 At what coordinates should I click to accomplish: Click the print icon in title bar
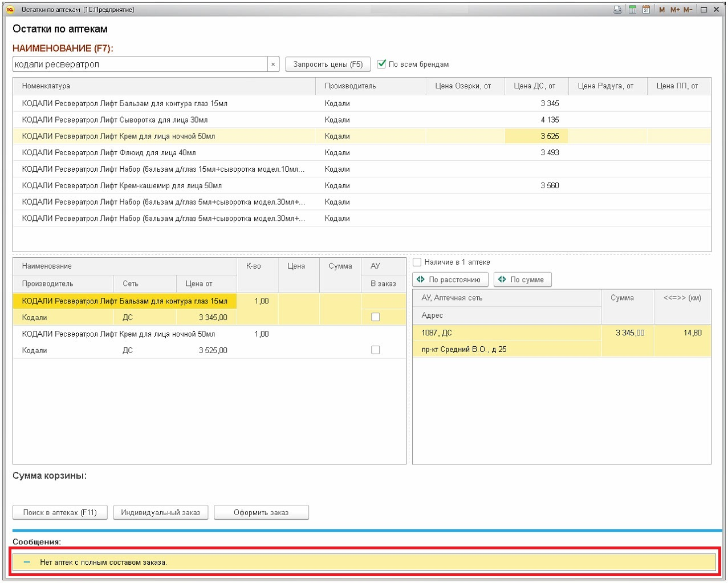pyautogui.click(x=617, y=10)
